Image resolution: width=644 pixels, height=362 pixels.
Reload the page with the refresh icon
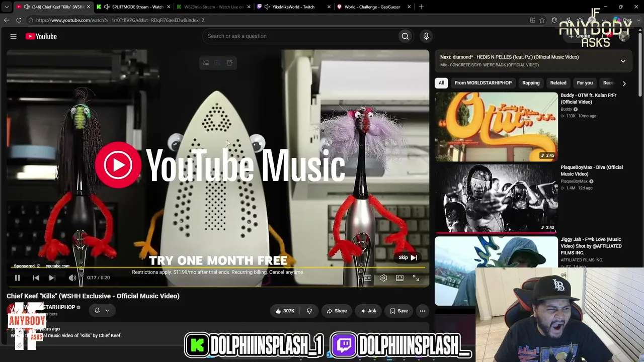pos(19,20)
